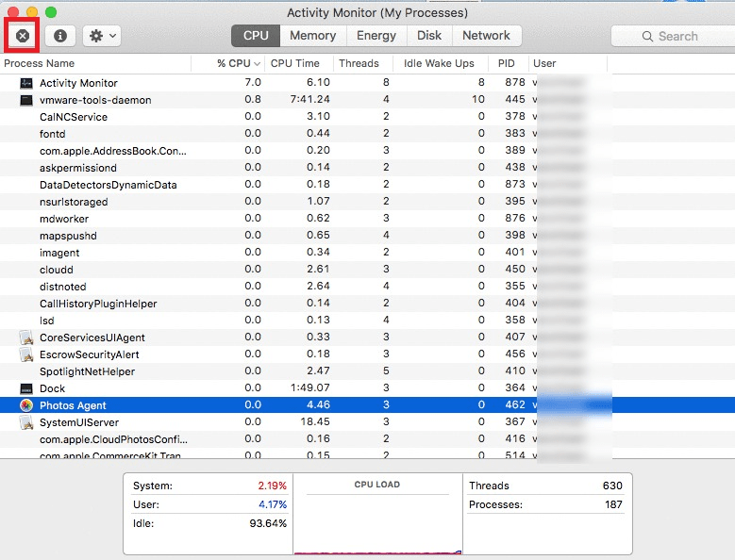
Task: Open the gear actions dropdown menu
Action: tap(101, 36)
